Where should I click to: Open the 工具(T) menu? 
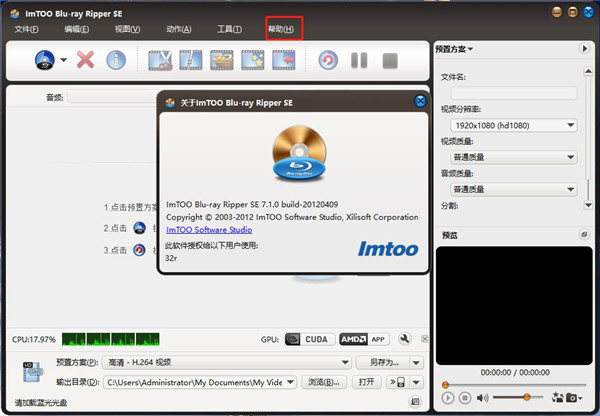click(230, 29)
